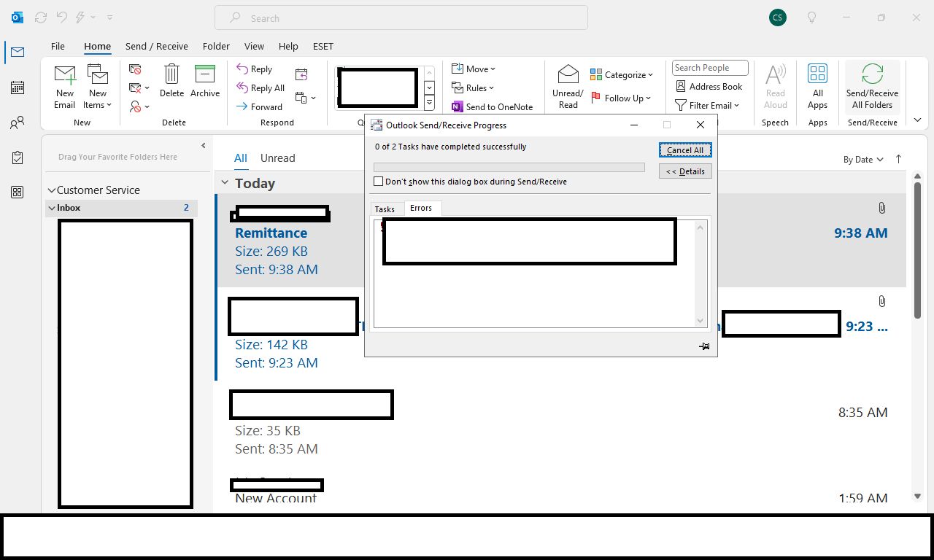Pin the Send/Receive Progress dialog
The height and width of the screenshot is (560, 934).
click(x=704, y=346)
